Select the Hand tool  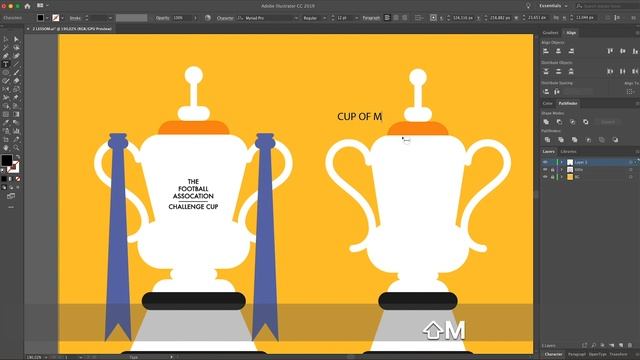[x=6, y=148]
